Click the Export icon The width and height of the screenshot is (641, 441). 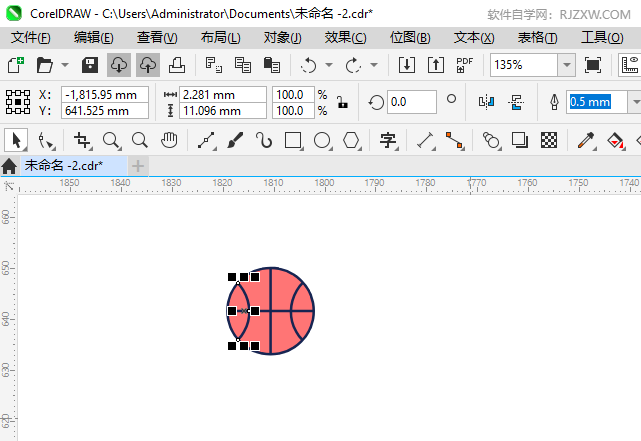(436, 65)
